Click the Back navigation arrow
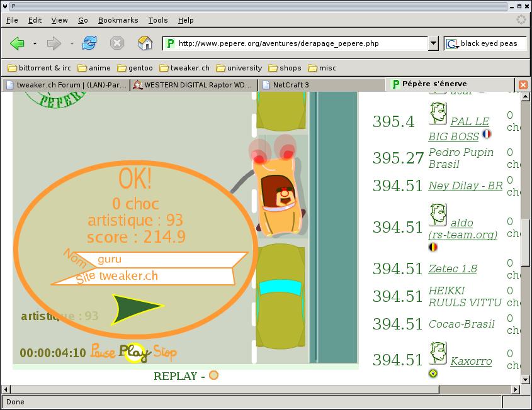Screen dimensions: 532x410 [18, 43]
